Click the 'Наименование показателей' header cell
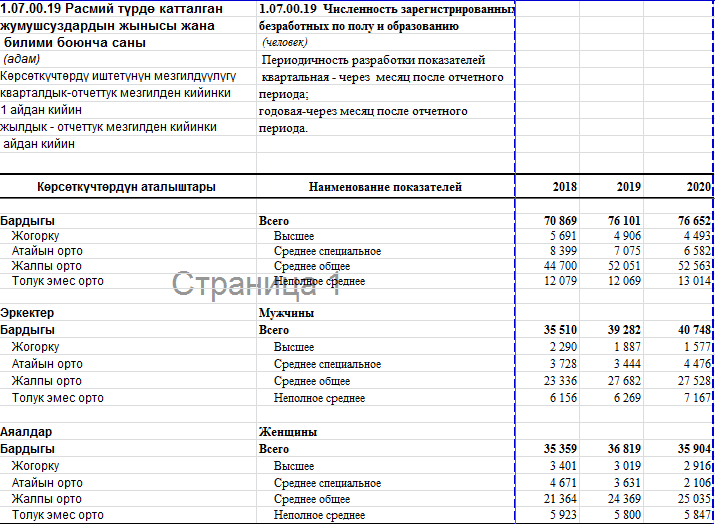Screen dimensions: 715x524 click(385, 187)
